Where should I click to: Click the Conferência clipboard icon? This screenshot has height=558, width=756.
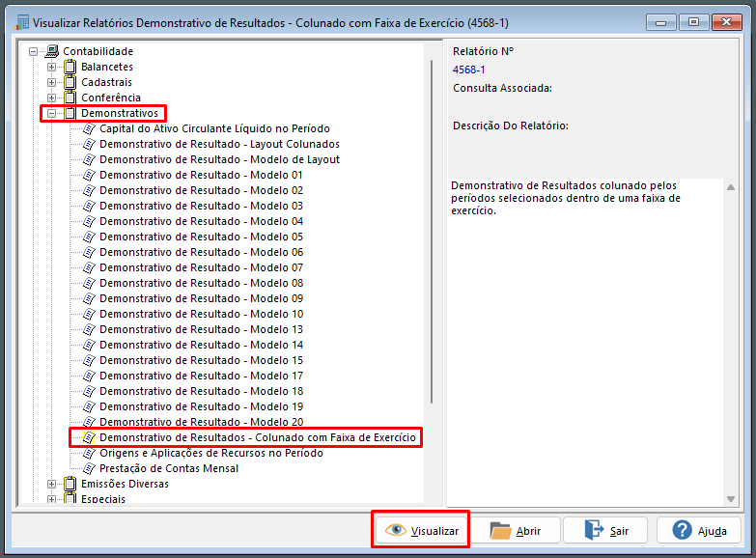[70, 98]
